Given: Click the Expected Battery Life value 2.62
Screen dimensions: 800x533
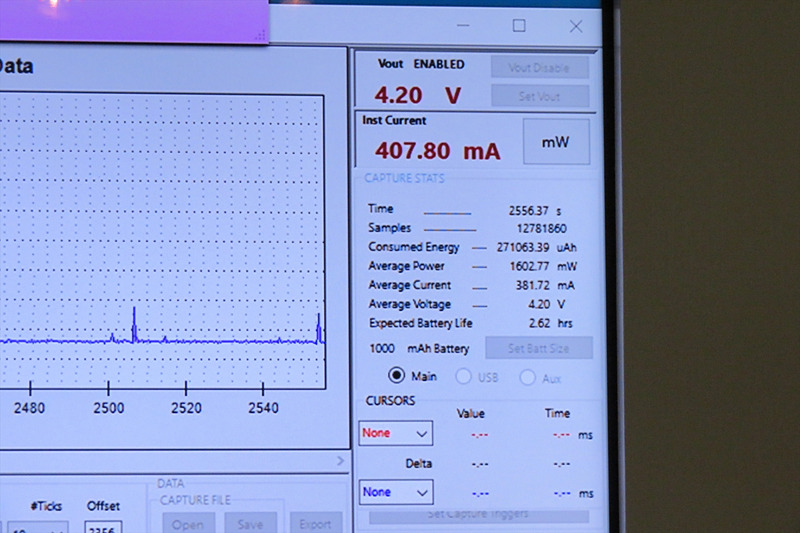Looking at the screenshot, I should coord(539,323).
